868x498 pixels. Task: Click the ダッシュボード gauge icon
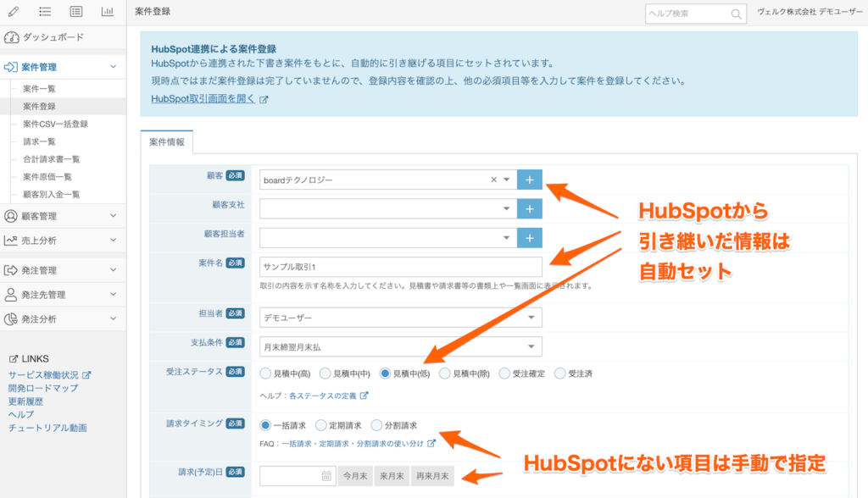11,37
